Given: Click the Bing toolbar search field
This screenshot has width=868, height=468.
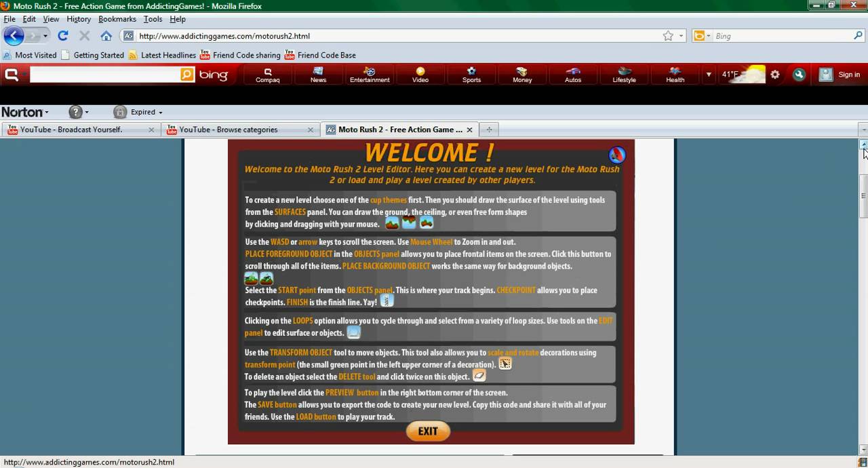Looking at the screenshot, I should pos(105,75).
